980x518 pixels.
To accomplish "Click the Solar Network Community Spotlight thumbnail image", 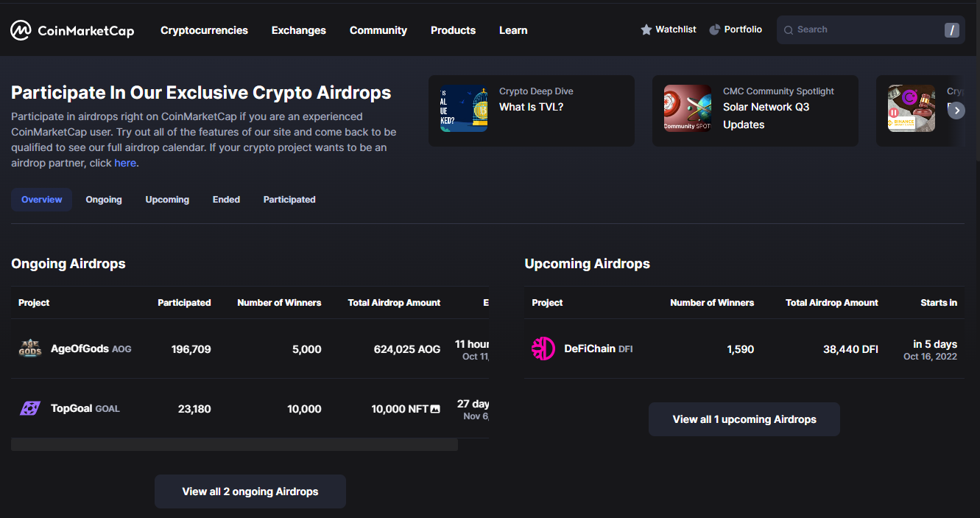I will pos(688,108).
